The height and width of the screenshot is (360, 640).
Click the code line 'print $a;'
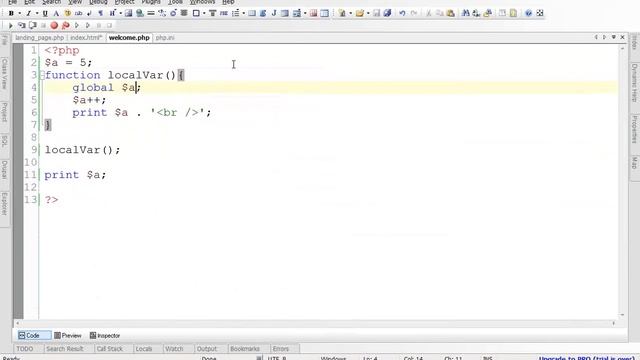point(75,175)
